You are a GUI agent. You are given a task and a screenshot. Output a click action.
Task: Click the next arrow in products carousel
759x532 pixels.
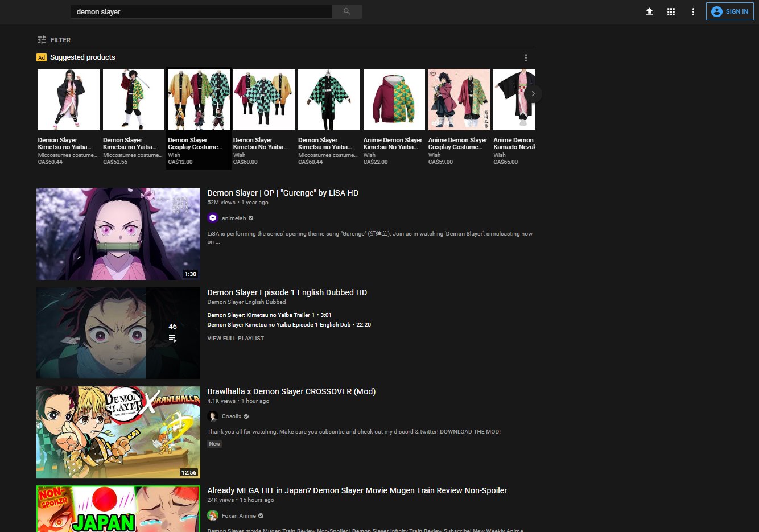[x=533, y=93]
